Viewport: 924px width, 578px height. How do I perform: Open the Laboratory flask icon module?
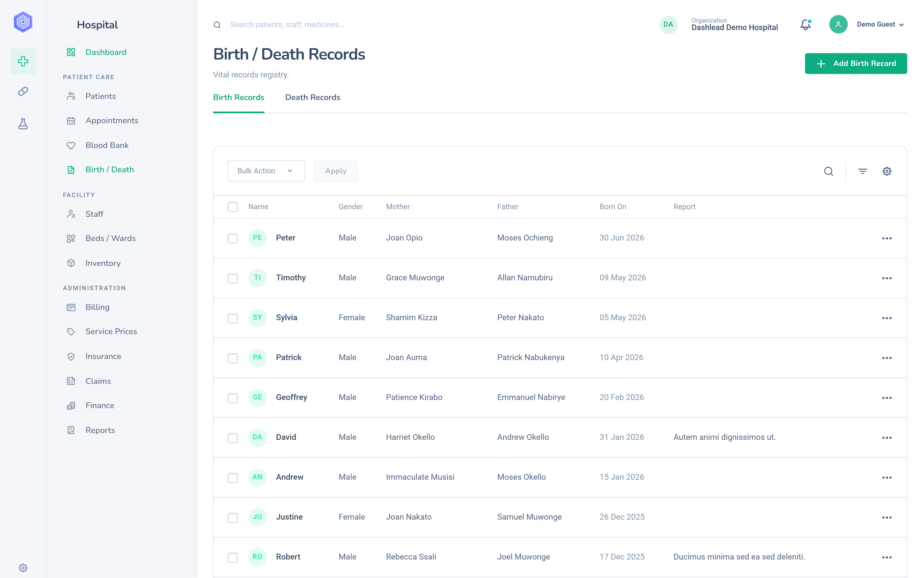pyautogui.click(x=23, y=124)
